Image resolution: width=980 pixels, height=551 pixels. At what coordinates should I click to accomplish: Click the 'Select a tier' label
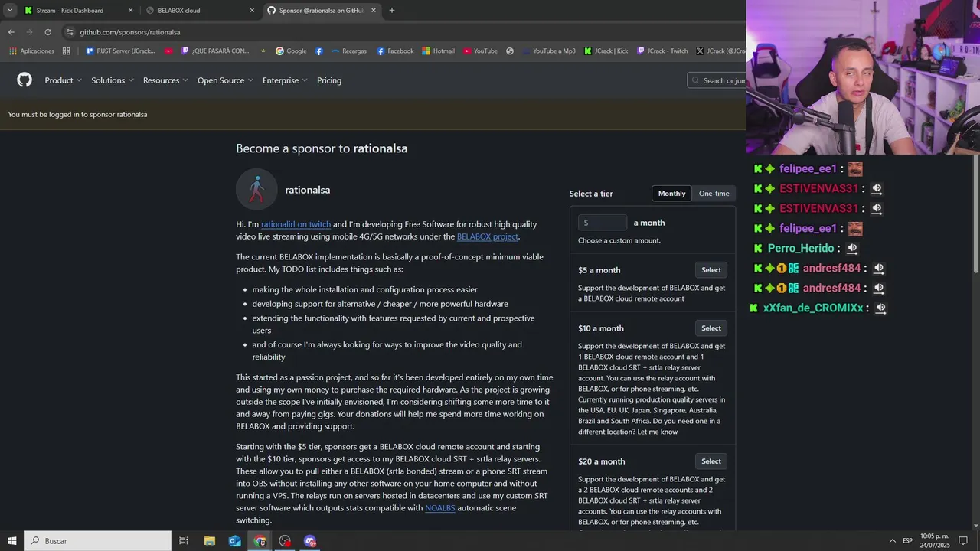pyautogui.click(x=591, y=194)
